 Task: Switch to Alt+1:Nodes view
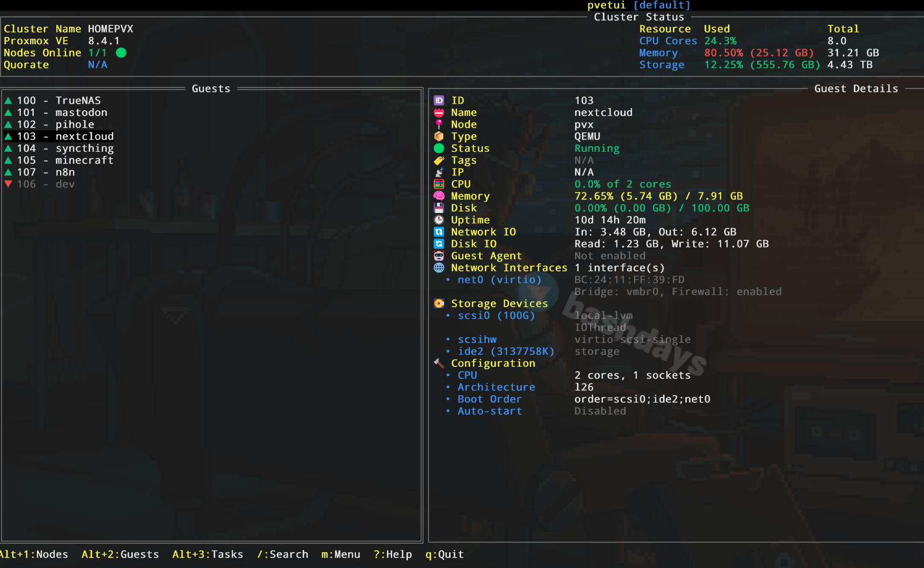coord(34,554)
